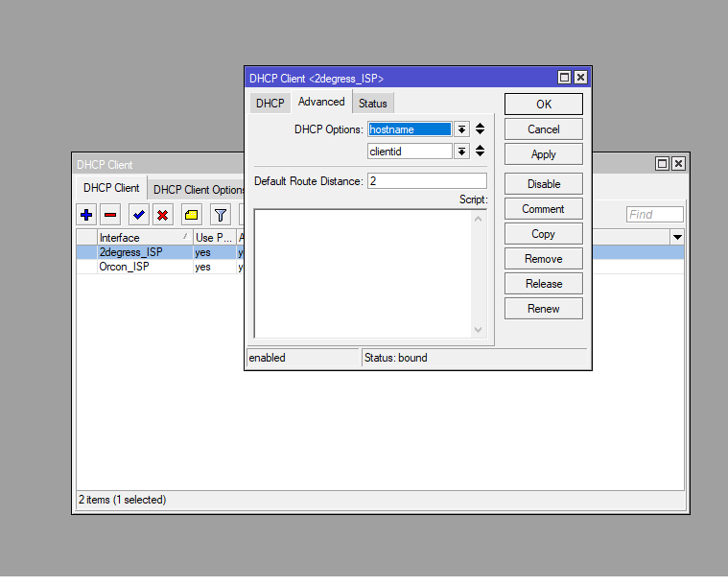728x586 pixels.
Task: Maximize the DHCP Client dialog
Action: pos(564,78)
